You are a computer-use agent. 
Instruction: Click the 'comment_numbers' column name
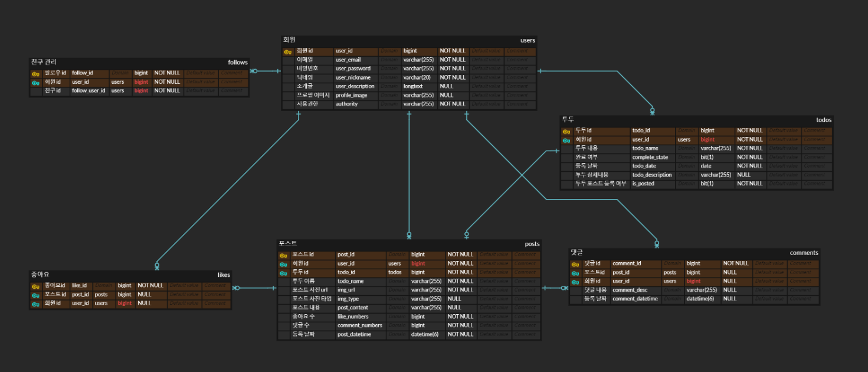(360, 326)
